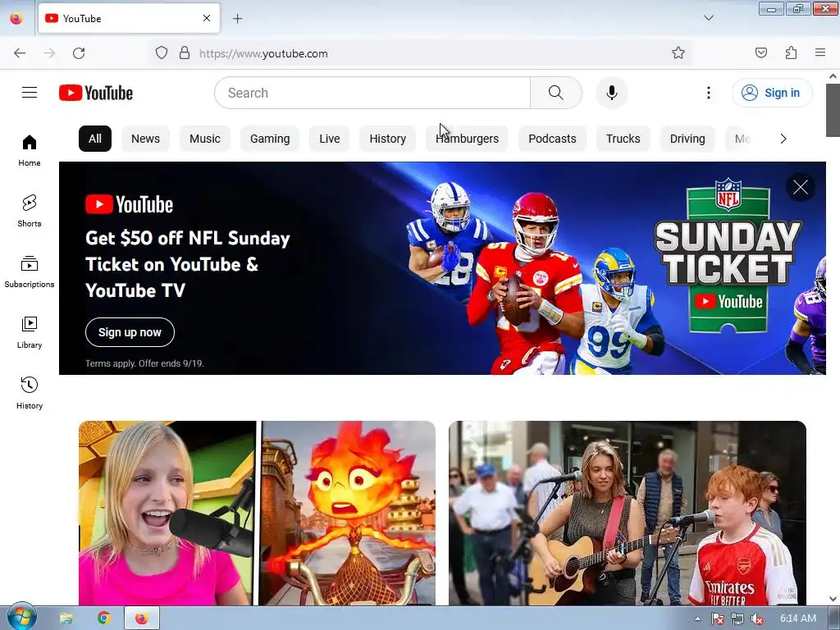Click the magnifying glass search button
The width and height of the screenshot is (840, 630).
(556, 93)
